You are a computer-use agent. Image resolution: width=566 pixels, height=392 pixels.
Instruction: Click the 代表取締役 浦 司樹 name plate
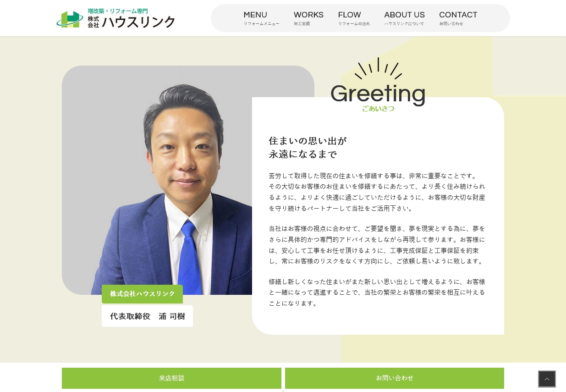[147, 316]
